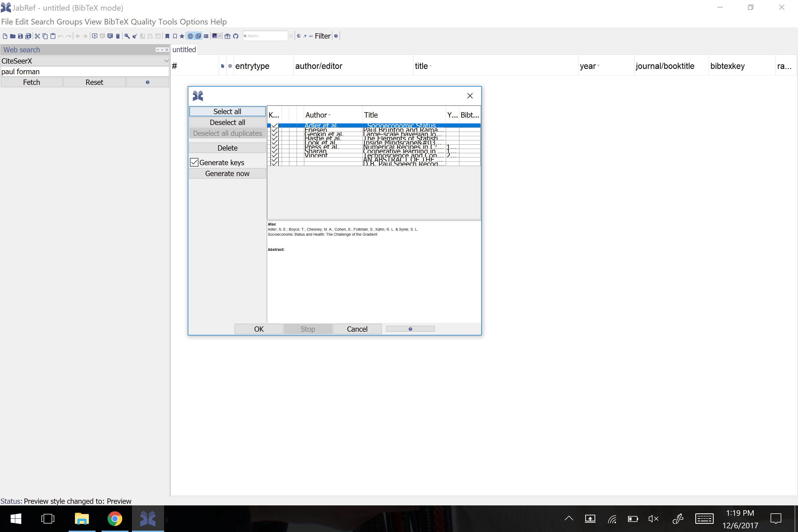Toggle the checkbox in the Vincent row

click(275, 155)
